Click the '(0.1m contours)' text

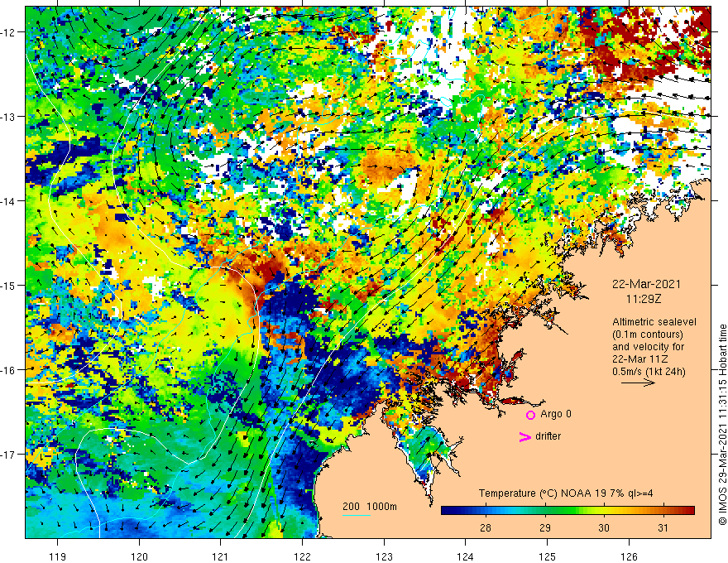[648, 334]
